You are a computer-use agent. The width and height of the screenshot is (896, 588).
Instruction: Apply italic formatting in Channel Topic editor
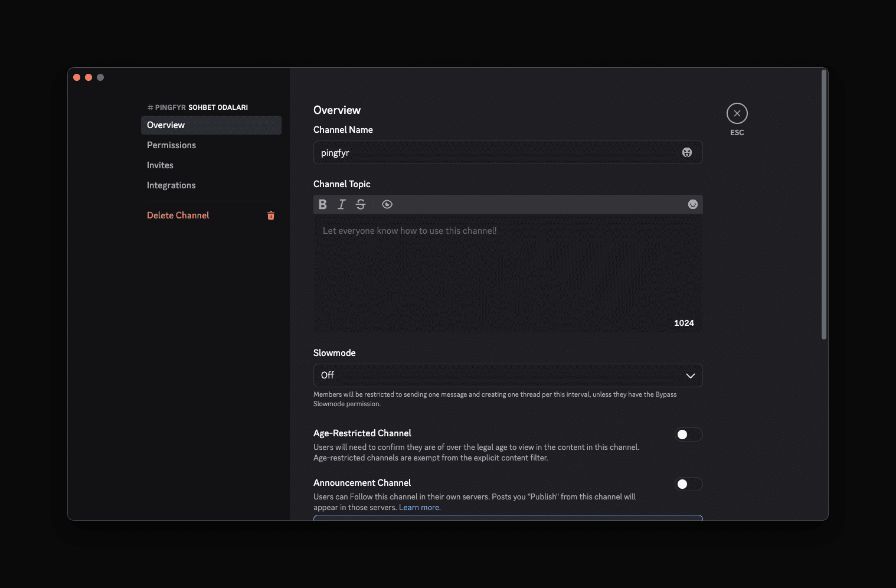(x=341, y=204)
